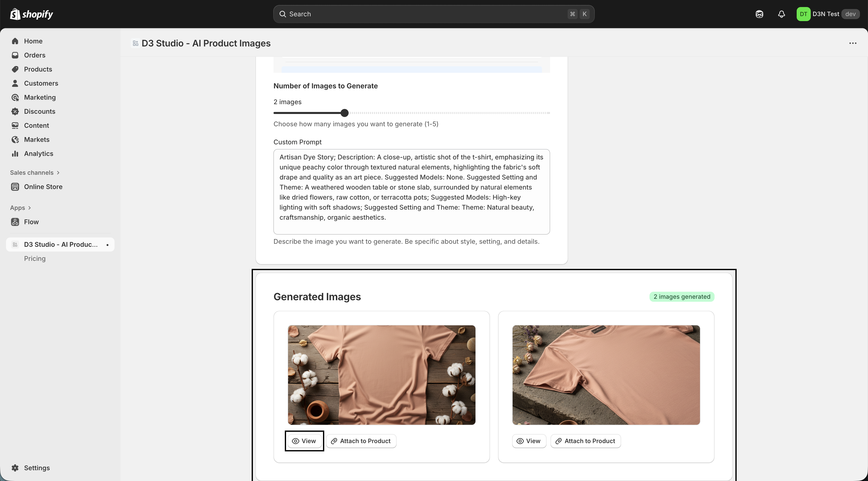This screenshot has height=481, width=868.
Task: Focus the Custom Prompt text area
Action: (x=411, y=192)
